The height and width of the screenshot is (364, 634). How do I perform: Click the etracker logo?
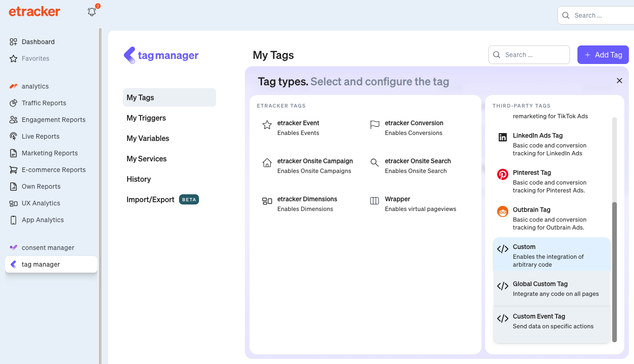point(34,12)
